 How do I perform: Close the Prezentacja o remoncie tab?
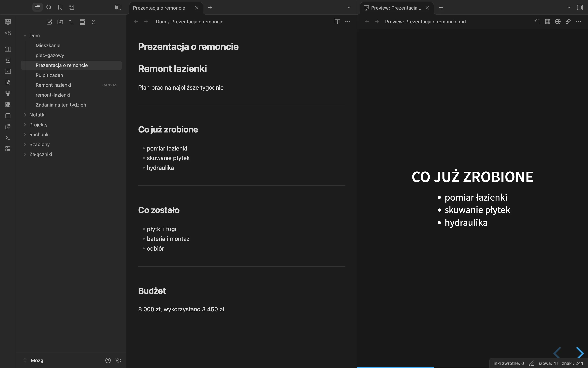[x=197, y=8]
